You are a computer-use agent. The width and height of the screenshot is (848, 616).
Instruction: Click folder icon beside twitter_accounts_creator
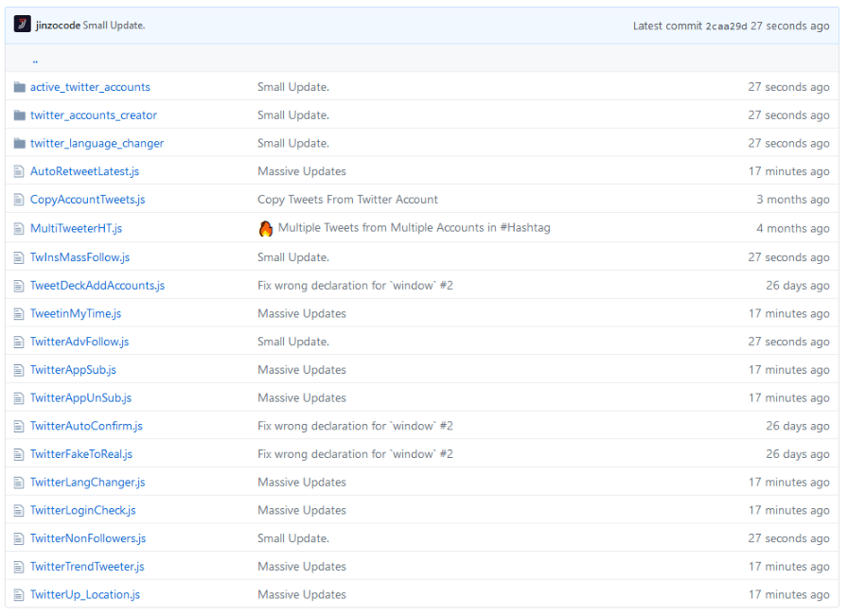tap(20, 115)
